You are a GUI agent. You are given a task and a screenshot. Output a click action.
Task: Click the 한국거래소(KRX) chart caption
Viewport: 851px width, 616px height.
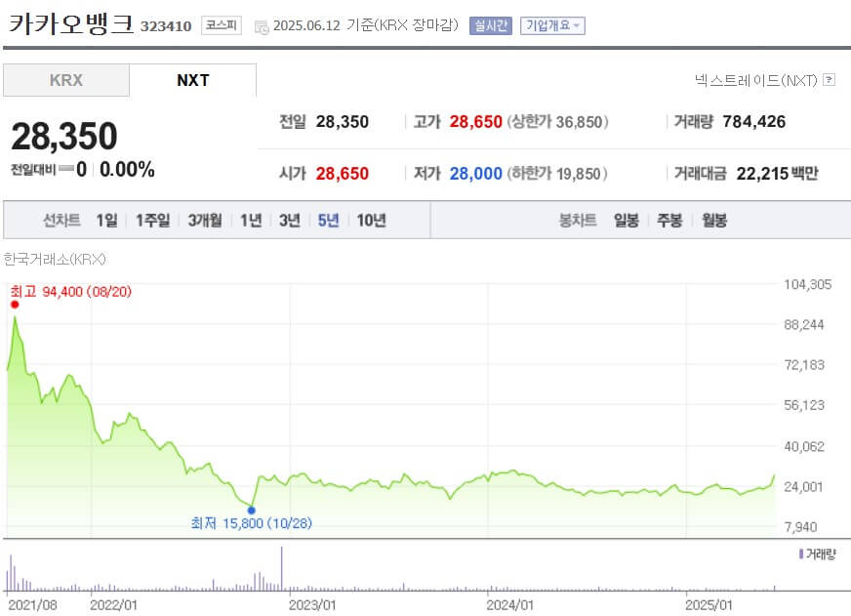point(55,260)
